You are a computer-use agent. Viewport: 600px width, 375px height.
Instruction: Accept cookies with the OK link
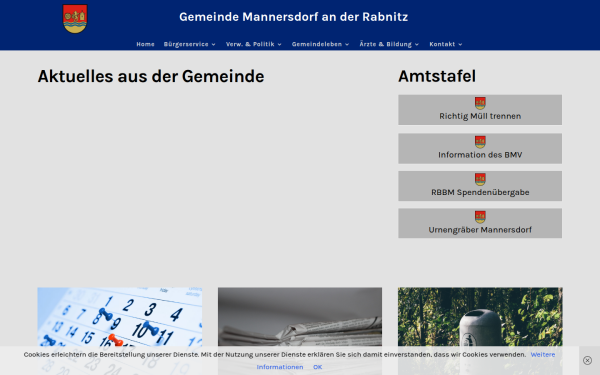318,367
